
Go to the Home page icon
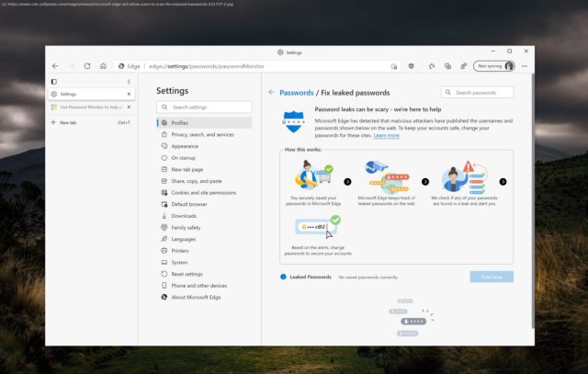coord(104,66)
